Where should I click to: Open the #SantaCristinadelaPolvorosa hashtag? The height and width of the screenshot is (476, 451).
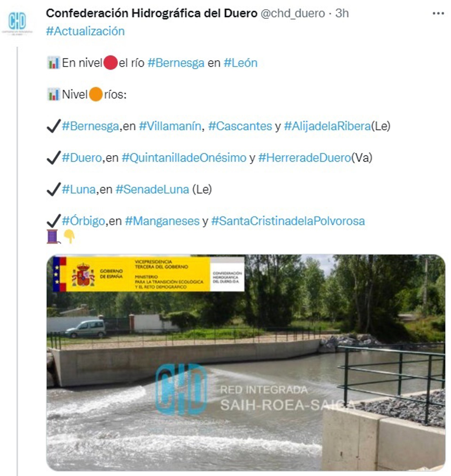[x=288, y=221]
